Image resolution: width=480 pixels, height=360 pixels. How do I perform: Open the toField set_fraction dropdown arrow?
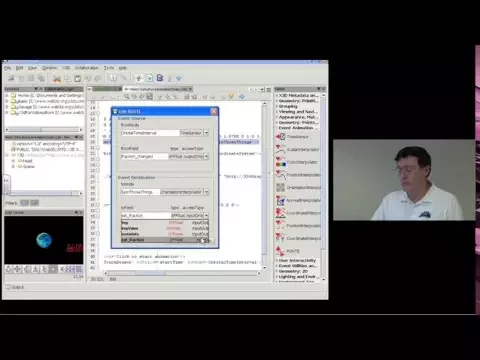[x=206, y=216]
